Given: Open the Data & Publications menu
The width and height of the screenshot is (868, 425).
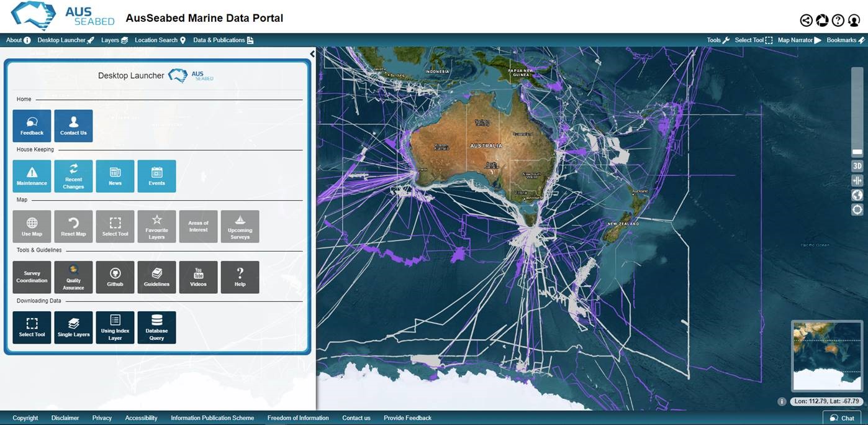Looking at the screenshot, I should pyautogui.click(x=223, y=40).
